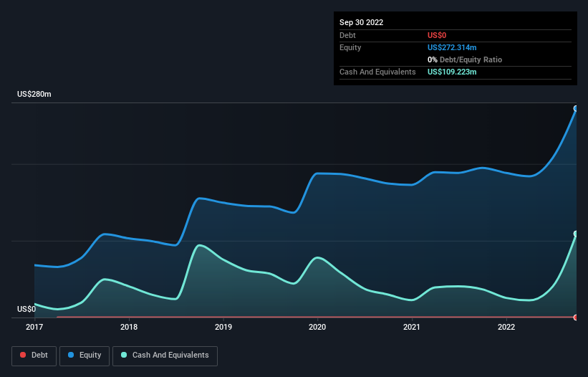Click the 2021 x-axis label

tap(412, 327)
